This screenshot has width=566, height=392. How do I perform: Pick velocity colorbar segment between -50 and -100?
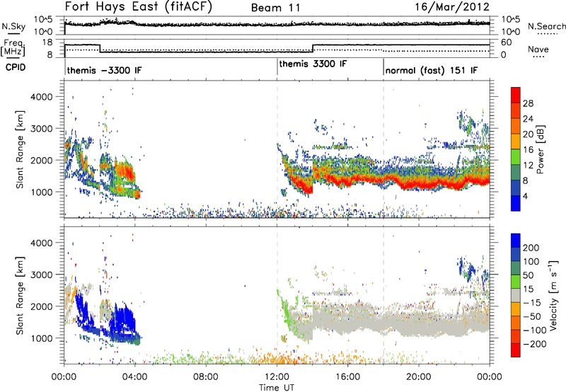[x=516, y=323]
